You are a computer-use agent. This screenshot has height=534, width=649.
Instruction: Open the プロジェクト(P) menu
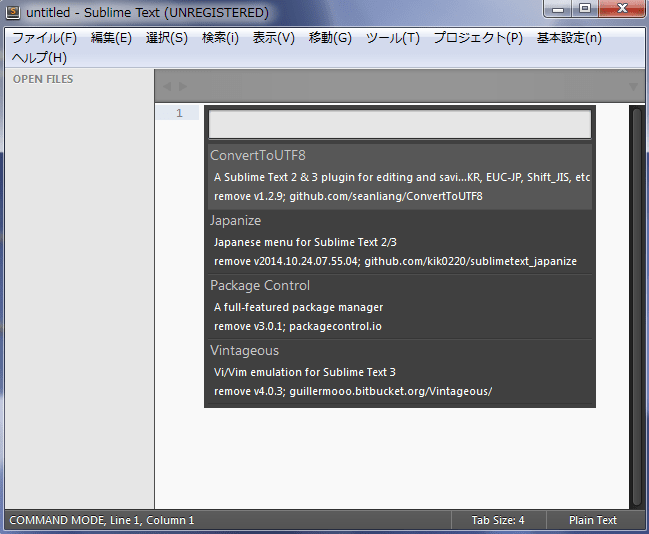click(478, 38)
